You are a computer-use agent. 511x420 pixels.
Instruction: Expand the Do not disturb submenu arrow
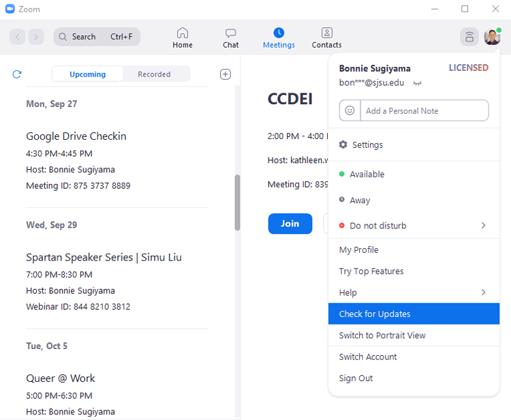click(x=484, y=226)
